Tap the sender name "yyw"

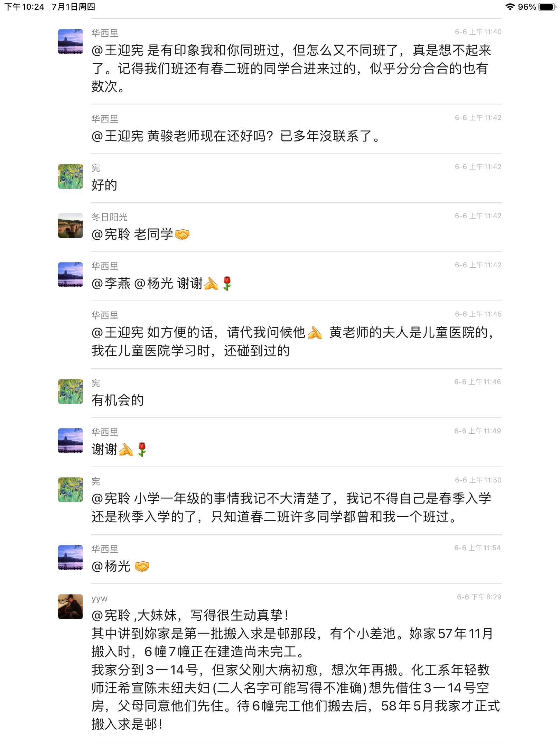(99, 598)
